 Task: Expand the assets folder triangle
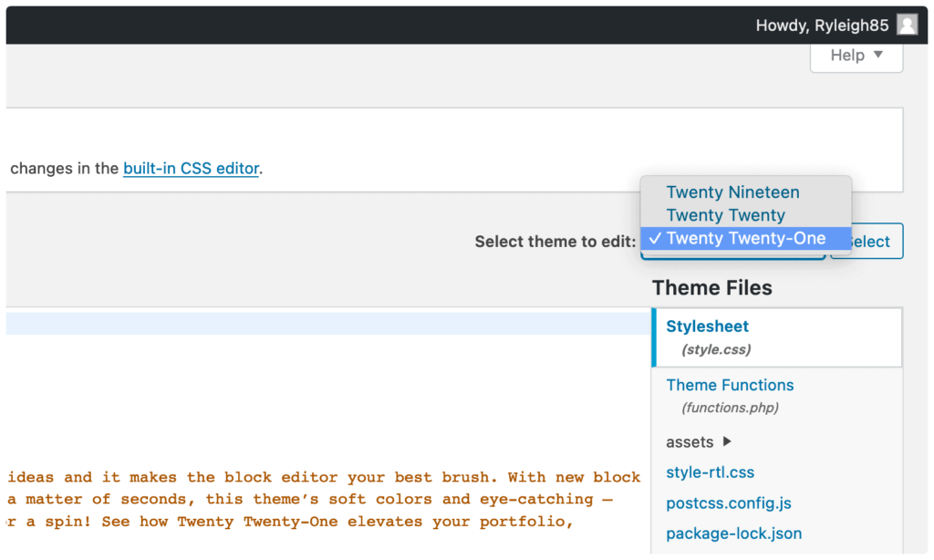[x=727, y=441]
